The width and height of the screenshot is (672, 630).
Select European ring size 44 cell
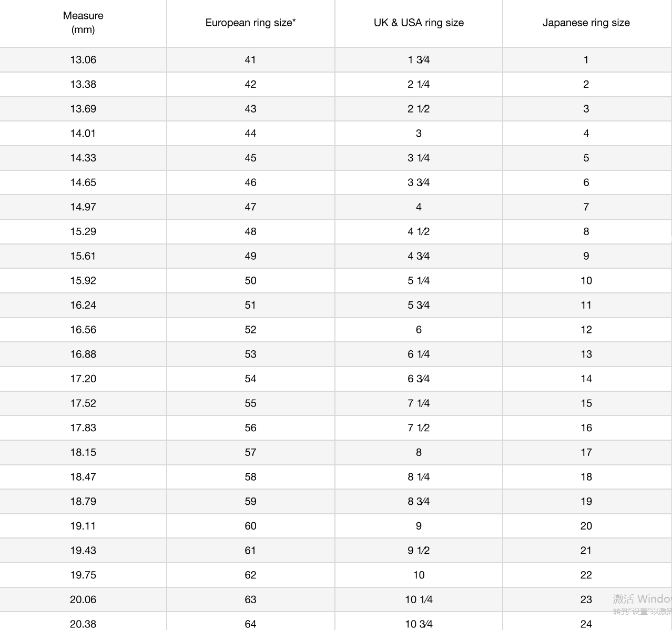click(x=250, y=134)
